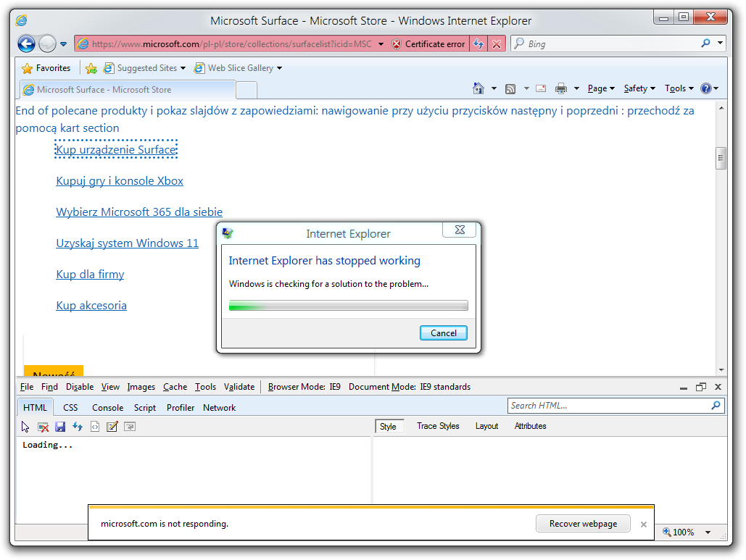Open developer tools Find menu
The image size is (746, 560).
[49, 387]
